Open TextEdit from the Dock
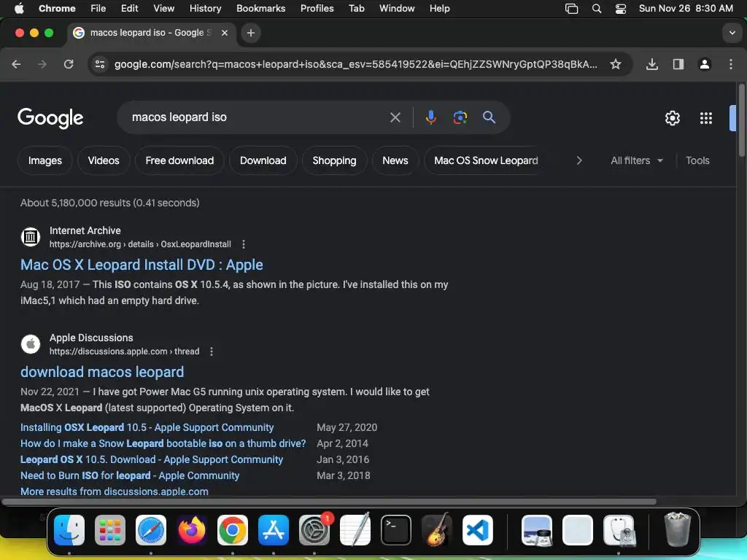 (355, 529)
